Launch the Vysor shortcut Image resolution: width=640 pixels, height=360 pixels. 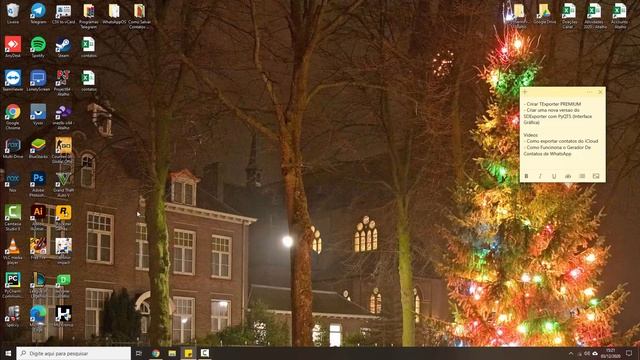(x=38, y=114)
